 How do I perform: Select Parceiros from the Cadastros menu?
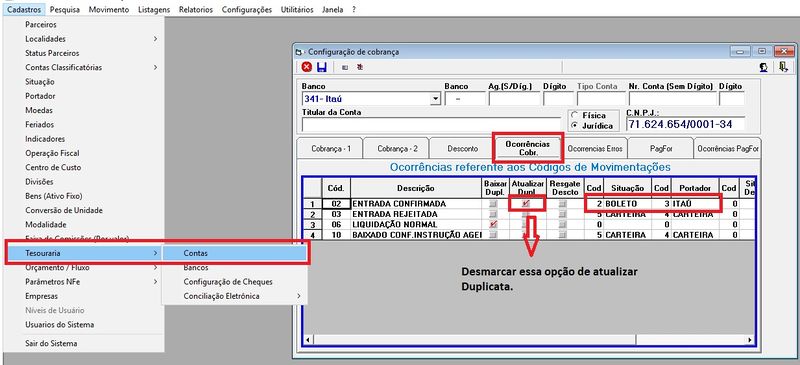84,25
